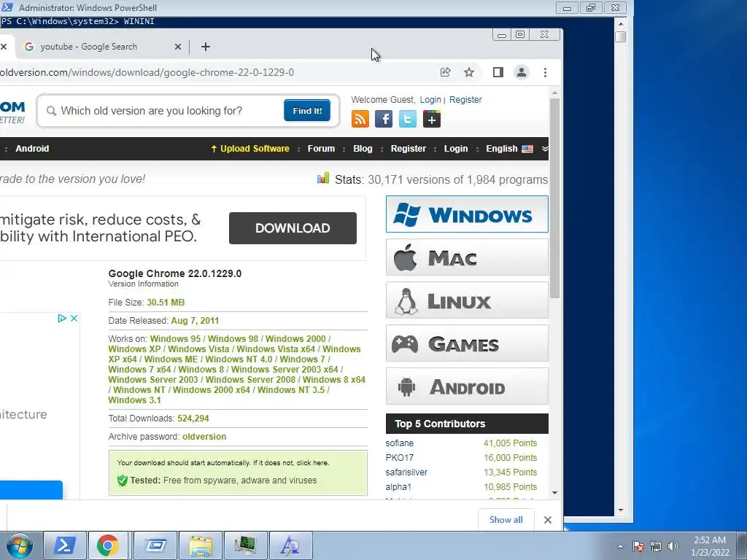Screen dimensions: 747x560
Task: Click the DOWNLOAD ad button
Action: point(293,228)
